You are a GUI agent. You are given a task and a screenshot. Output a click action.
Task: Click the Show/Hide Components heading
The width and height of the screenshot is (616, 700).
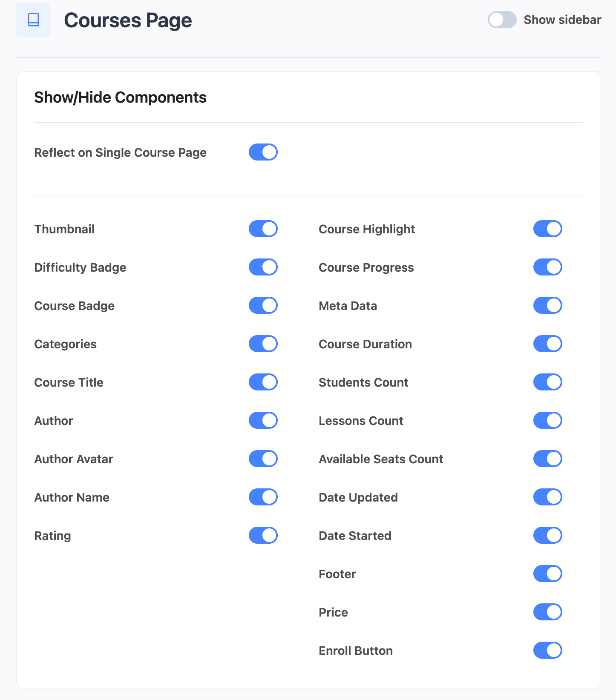tap(120, 98)
